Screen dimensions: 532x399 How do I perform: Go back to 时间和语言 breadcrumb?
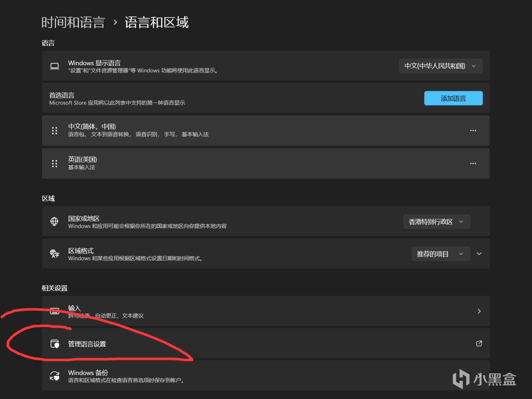(x=73, y=22)
